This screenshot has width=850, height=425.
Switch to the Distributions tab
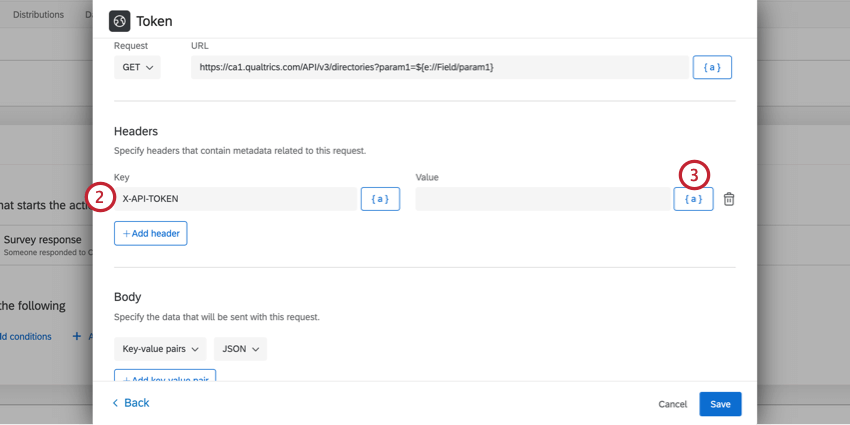pyautogui.click(x=38, y=14)
